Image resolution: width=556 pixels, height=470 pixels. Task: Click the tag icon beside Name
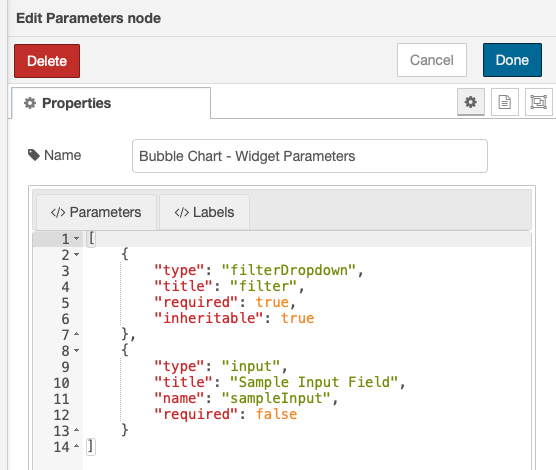[34, 155]
